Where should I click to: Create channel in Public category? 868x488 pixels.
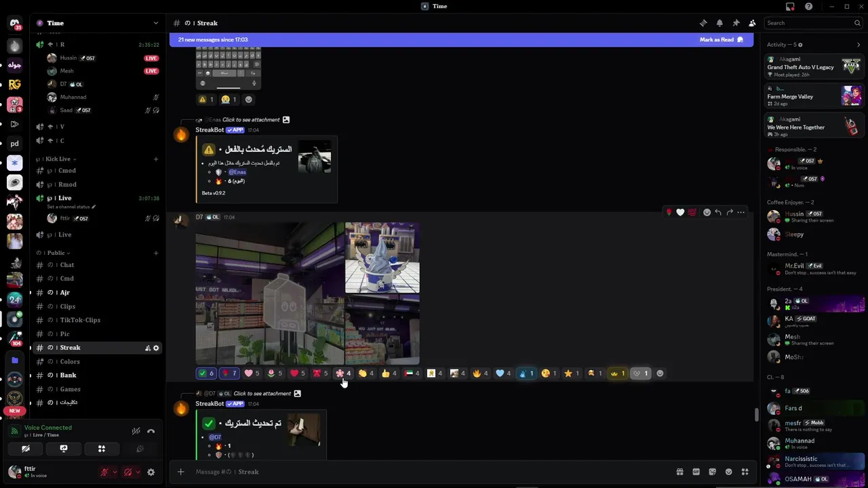tap(156, 253)
